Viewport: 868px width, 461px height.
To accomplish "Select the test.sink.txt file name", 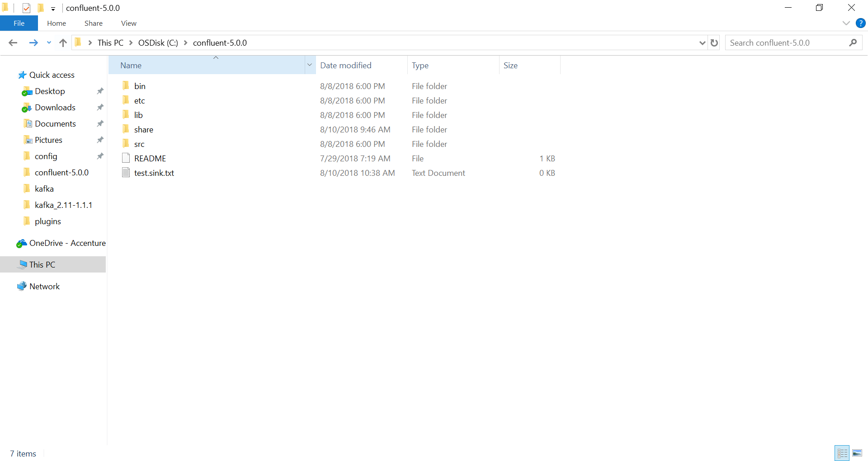I will coord(154,173).
